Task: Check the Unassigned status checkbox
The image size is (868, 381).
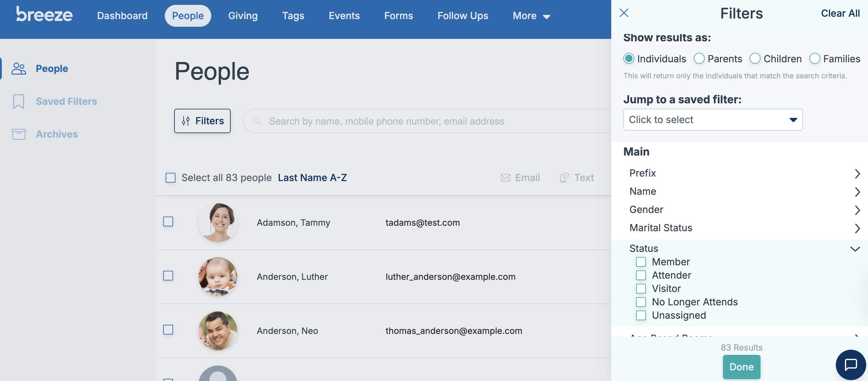Action: pyautogui.click(x=641, y=315)
